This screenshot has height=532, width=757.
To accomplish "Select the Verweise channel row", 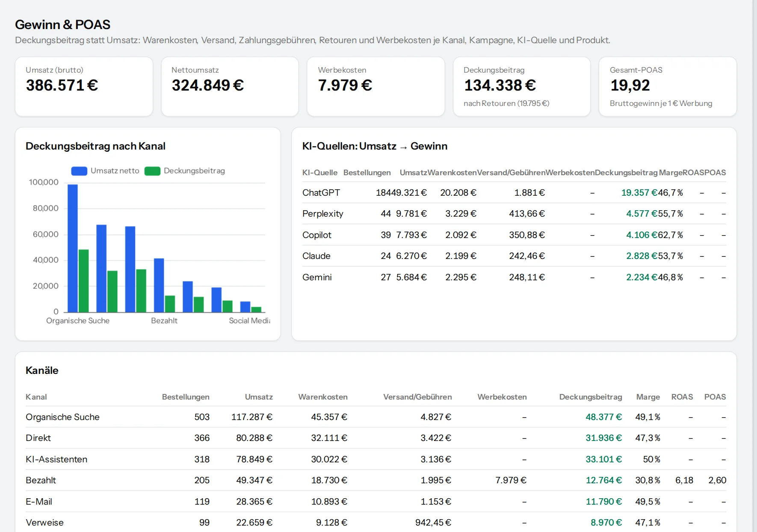I will [376, 522].
